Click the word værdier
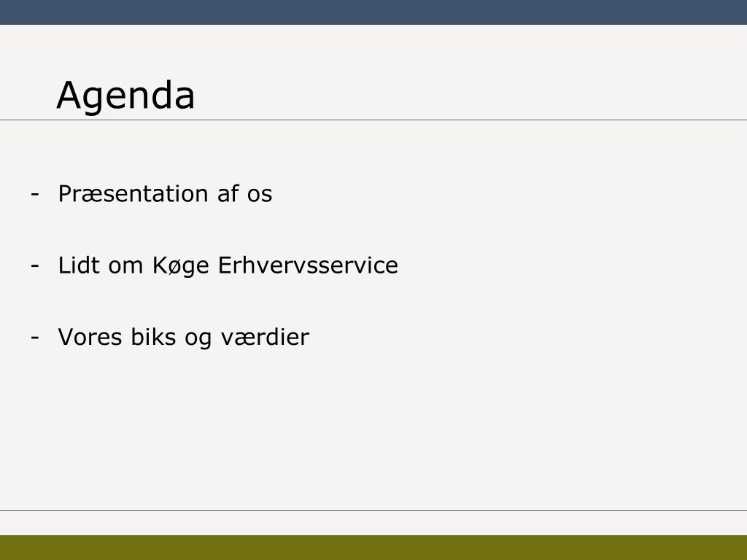 pyautogui.click(x=265, y=337)
